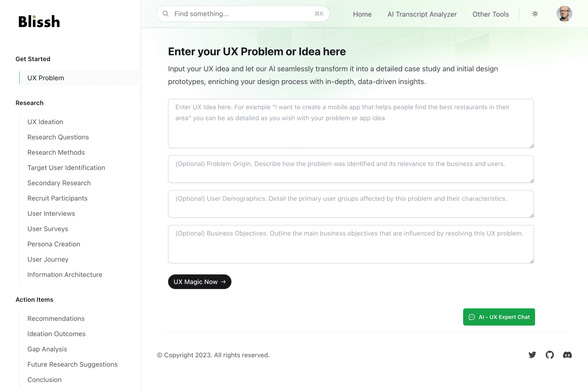Click the chat bubble icon on Expert Chat
The image size is (588, 392).
[471, 317]
